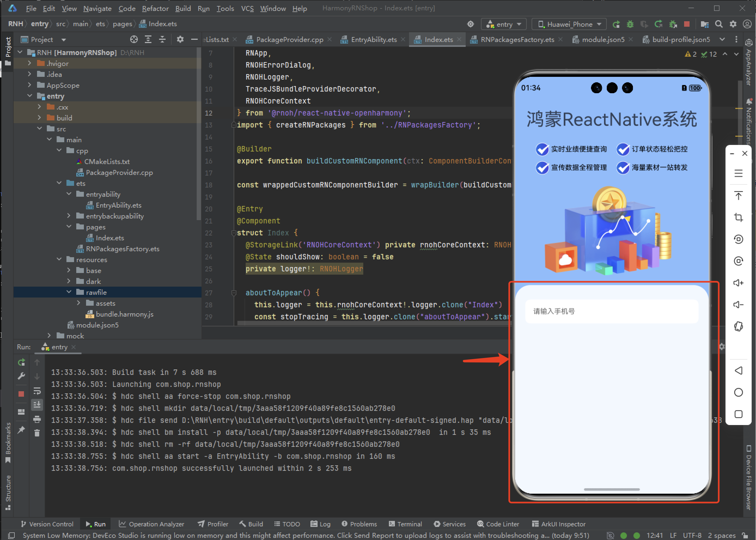Click the Search Everywhere magnifier icon
756x540 pixels.
click(x=719, y=24)
